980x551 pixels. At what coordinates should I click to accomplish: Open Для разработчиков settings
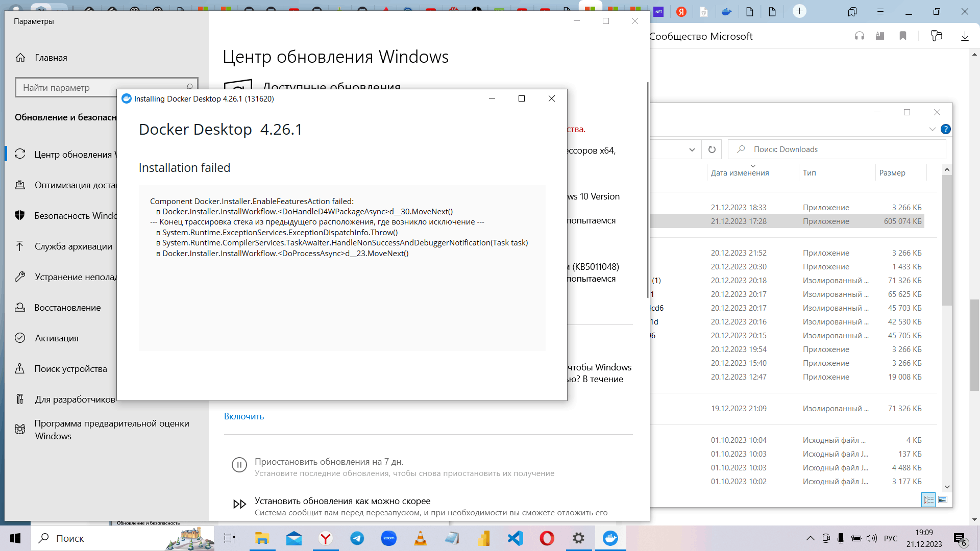[65, 399]
